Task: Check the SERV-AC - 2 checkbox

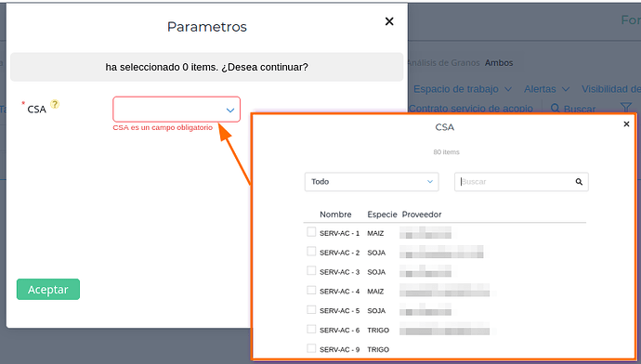Action: (311, 252)
